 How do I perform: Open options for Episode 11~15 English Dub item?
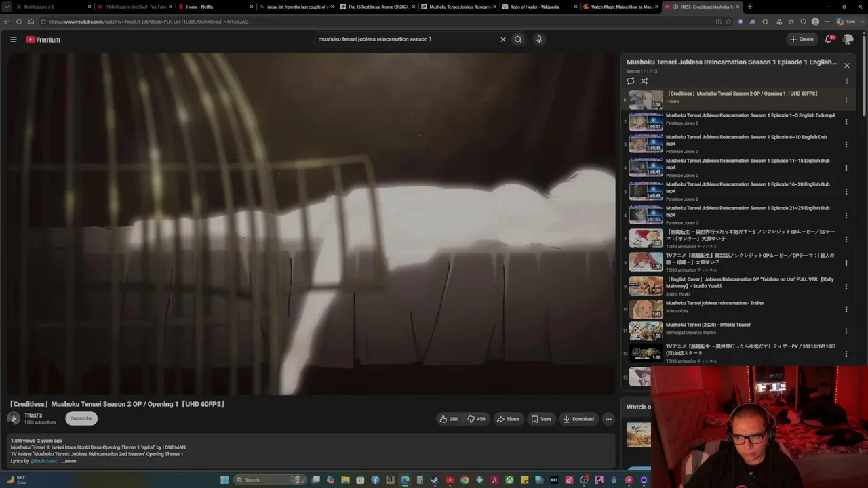tap(846, 168)
